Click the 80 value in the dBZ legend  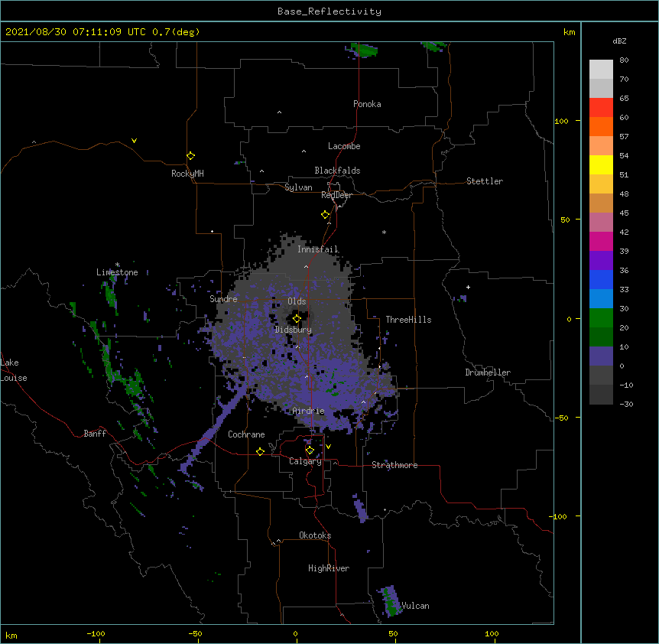[624, 60]
